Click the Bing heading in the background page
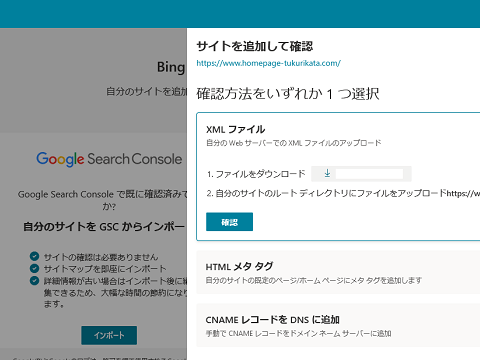480x360 pixels. tap(171, 67)
